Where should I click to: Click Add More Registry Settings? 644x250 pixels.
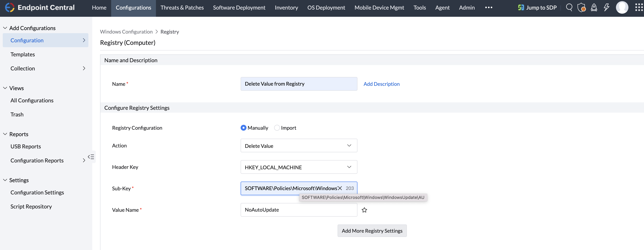click(372, 230)
